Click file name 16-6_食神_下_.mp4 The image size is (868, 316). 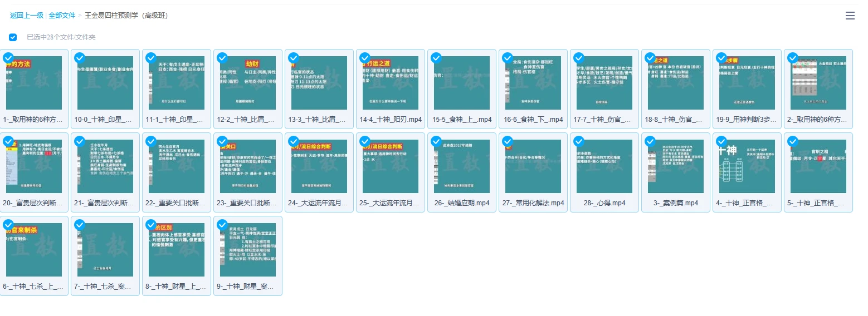533,120
